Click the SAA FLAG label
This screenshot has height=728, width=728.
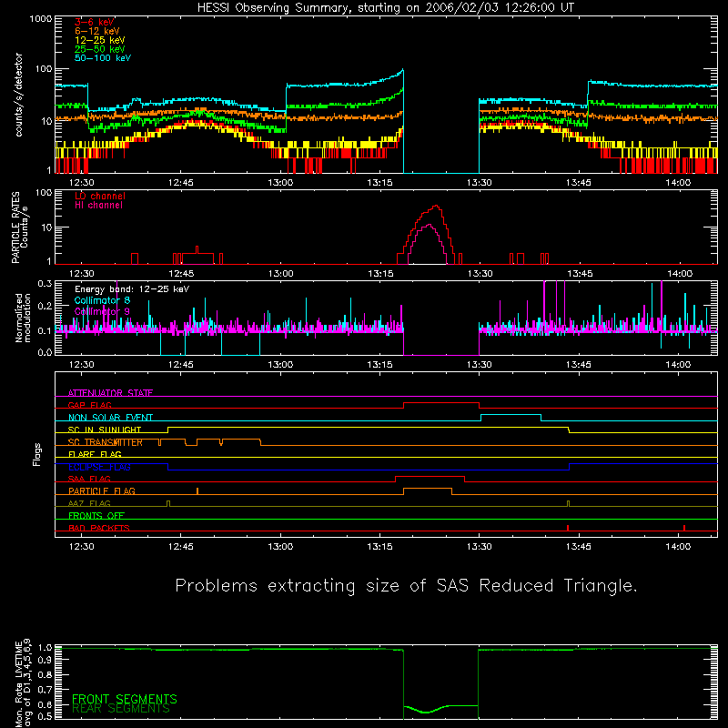click(89, 479)
